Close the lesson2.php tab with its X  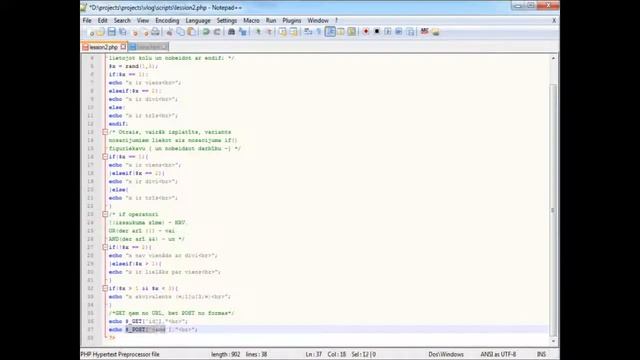pos(123,47)
